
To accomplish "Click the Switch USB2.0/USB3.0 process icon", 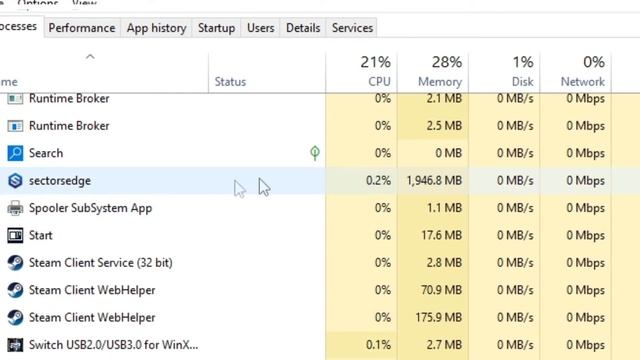I will (x=15, y=345).
